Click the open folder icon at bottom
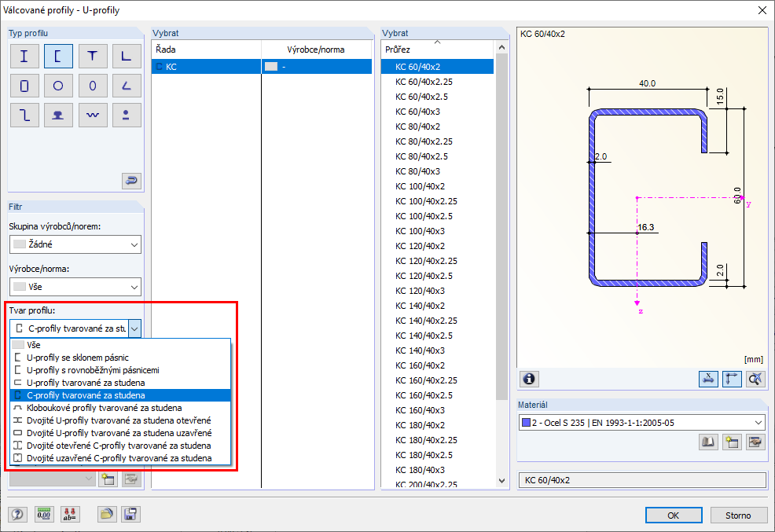The width and height of the screenshot is (775, 532). pos(106,514)
